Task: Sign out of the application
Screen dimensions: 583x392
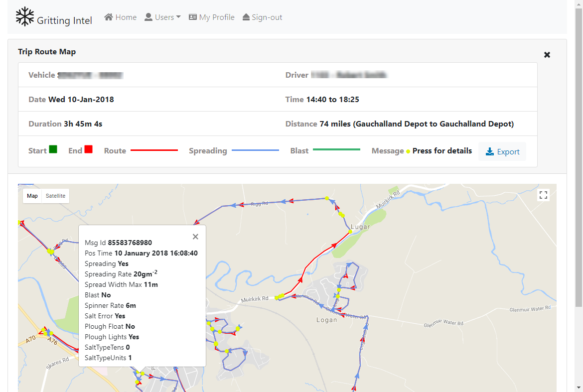Action: pos(262,17)
